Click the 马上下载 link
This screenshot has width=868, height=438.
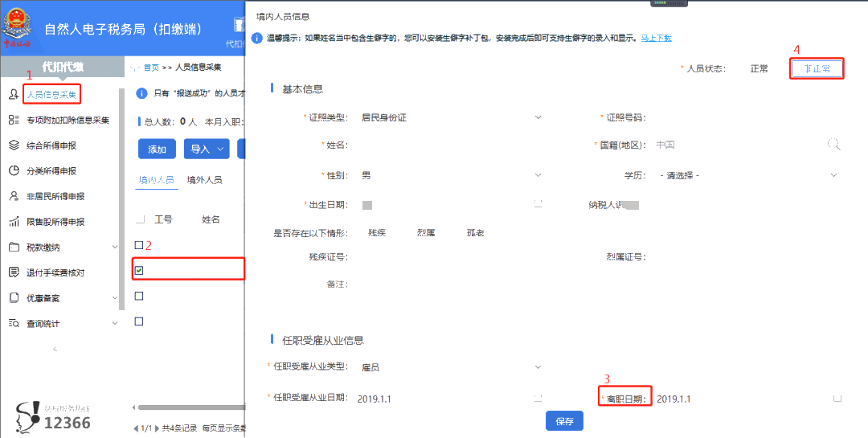click(x=657, y=39)
